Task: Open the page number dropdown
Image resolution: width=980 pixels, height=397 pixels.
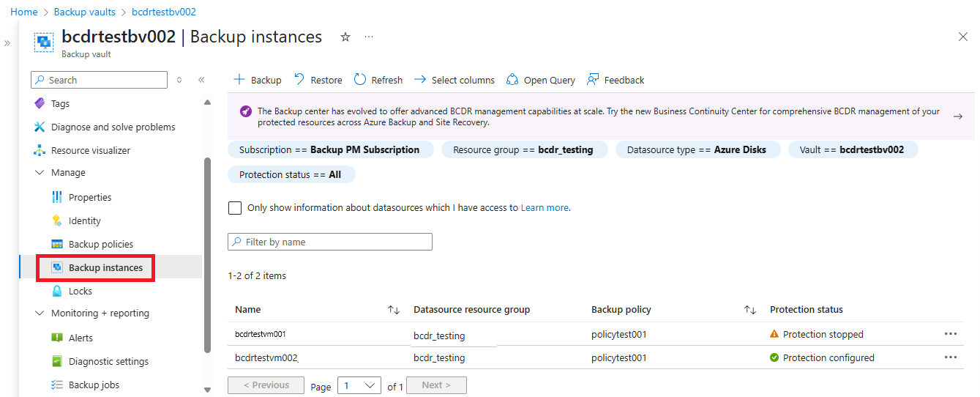Action: click(x=359, y=385)
